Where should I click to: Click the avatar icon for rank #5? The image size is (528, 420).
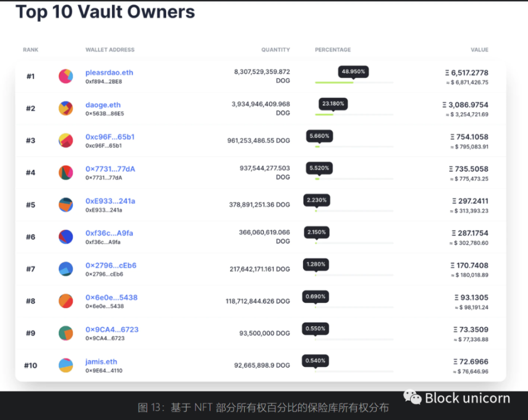(x=66, y=205)
